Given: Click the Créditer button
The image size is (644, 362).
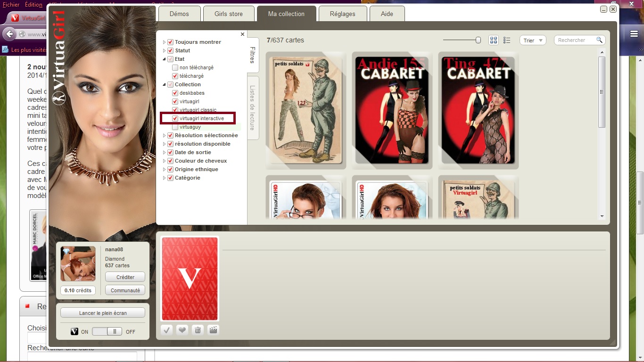Looking at the screenshot, I should (125, 277).
